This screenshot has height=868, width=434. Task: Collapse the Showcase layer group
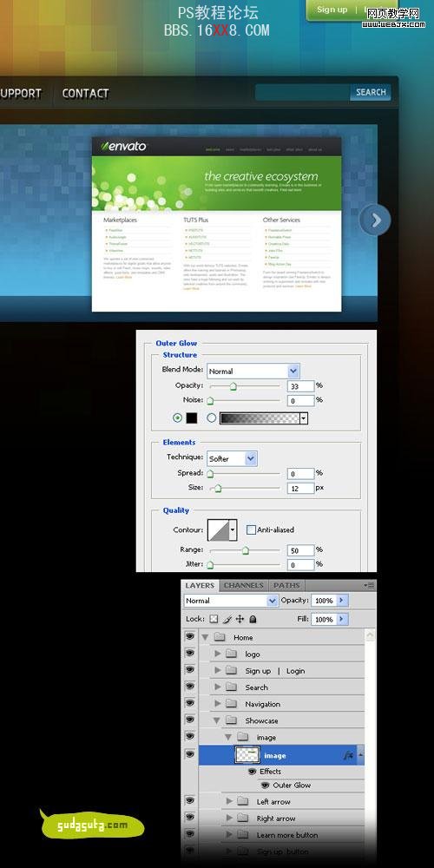point(217,720)
